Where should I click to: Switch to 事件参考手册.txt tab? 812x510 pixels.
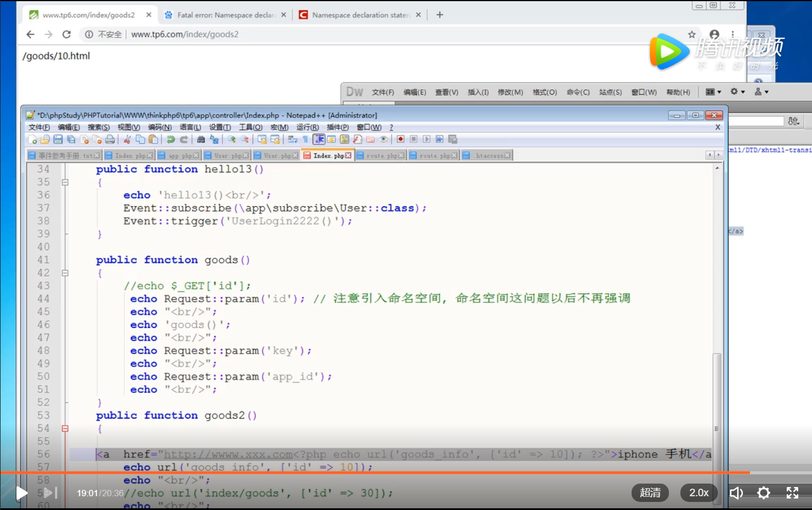[x=64, y=156]
